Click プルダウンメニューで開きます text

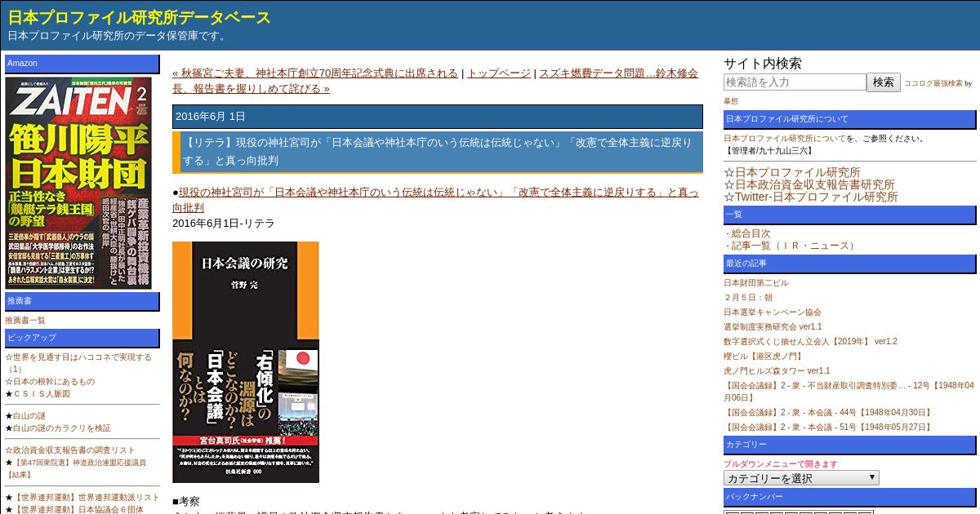pos(781,464)
